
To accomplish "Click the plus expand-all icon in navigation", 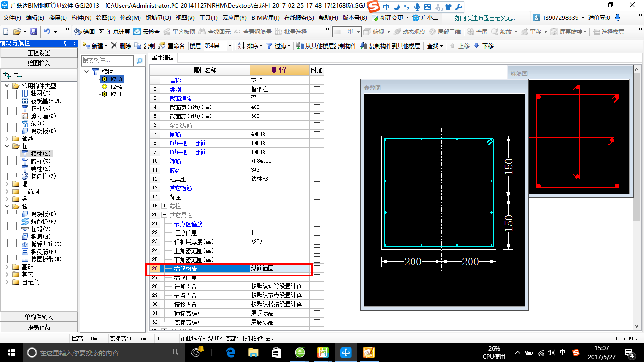I will point(7,75).
